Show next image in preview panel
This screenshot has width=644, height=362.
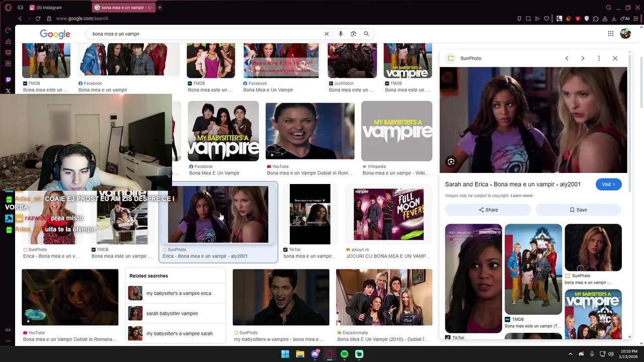pyautogui.click(x=583, y=58)
